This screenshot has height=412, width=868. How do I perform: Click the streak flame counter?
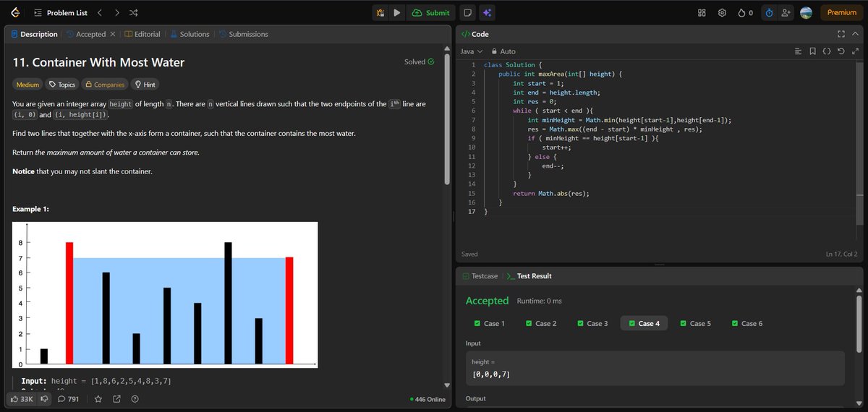(x=745, y=12)
